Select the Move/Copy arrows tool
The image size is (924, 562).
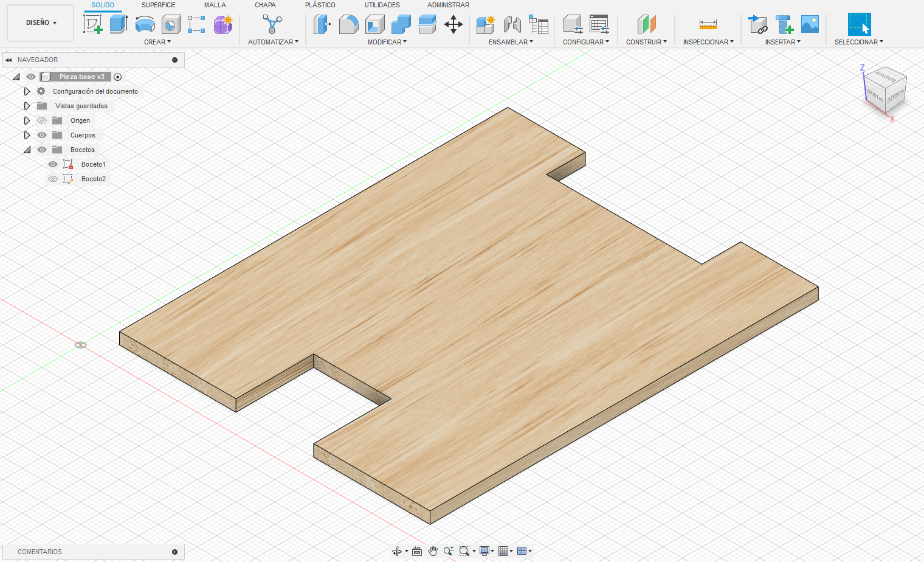click(x=453, y=24)
